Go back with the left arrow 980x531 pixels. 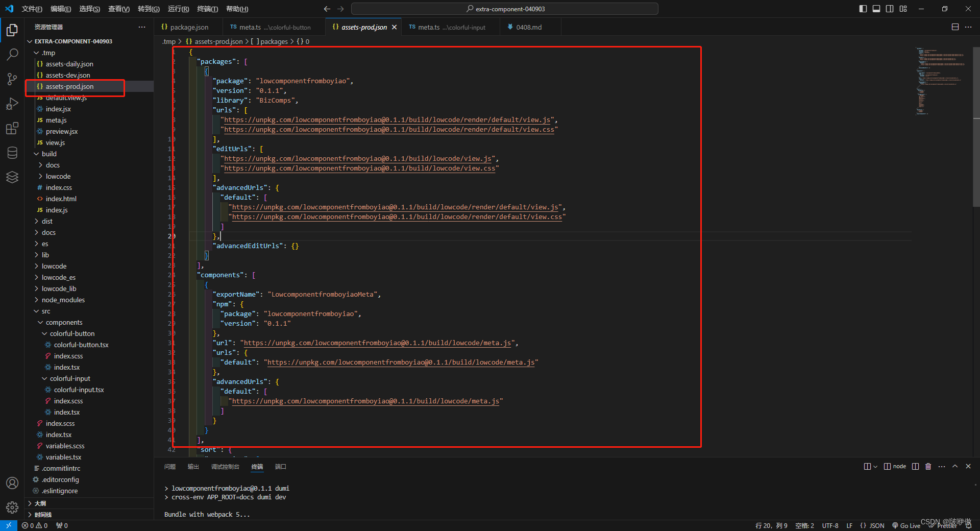pos(327,9)
